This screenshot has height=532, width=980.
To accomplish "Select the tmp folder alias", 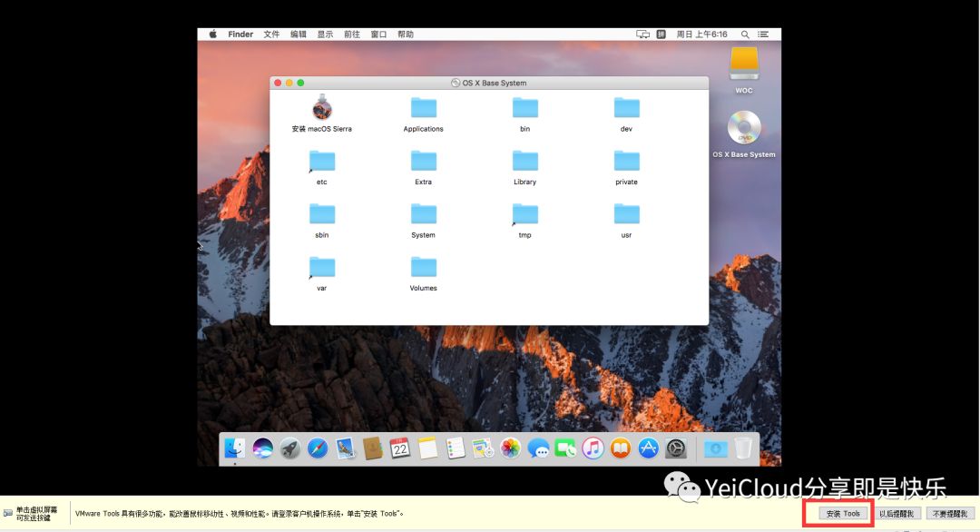I will (525, 214).
